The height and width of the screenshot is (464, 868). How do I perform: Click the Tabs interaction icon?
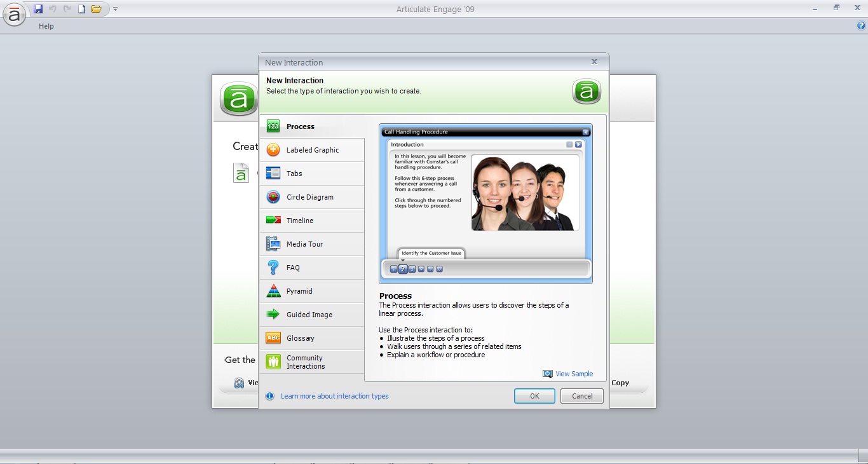point(273,173)
